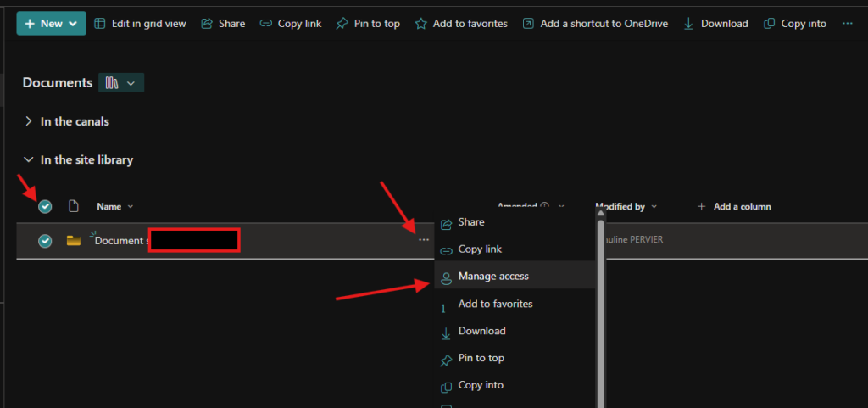868x408 pixels.
Task: Toggle the select-all checkbox in header row
Action: coord(46,206)
